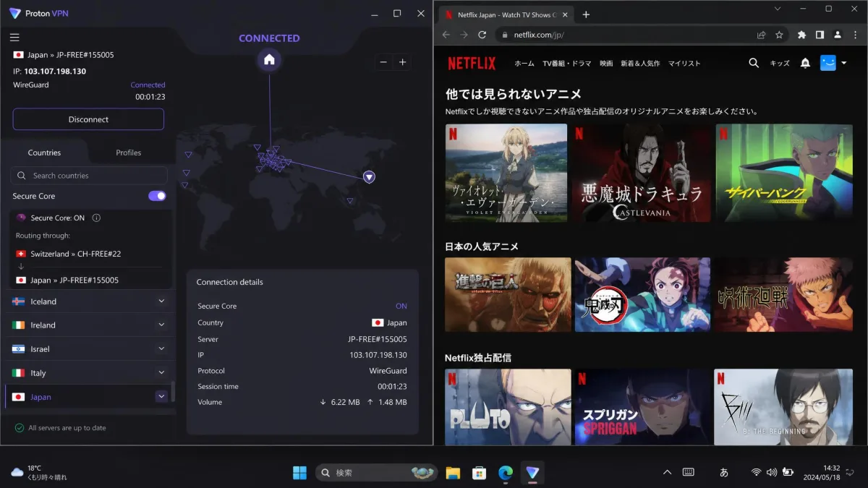Open Windows Start menu
This screenshot has width=868, height=488.
[x=299, y=473]
